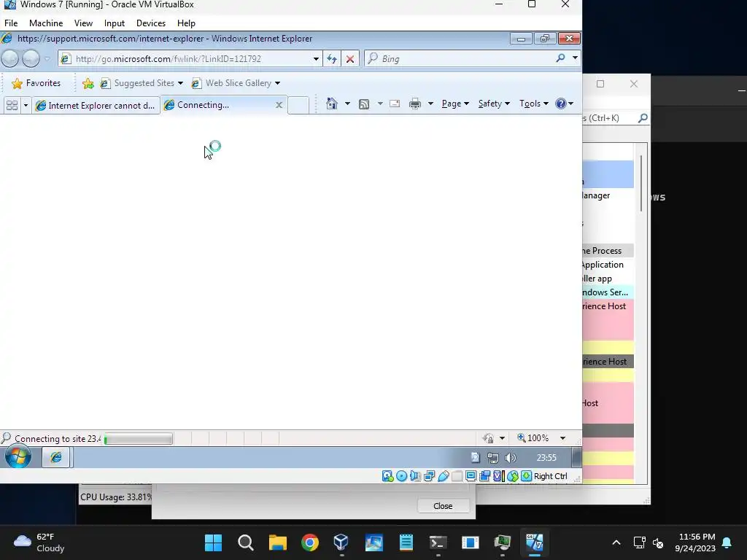747x560 pixels.
Task: Click the Quick Tabs icon
Action: click(12, 105)
